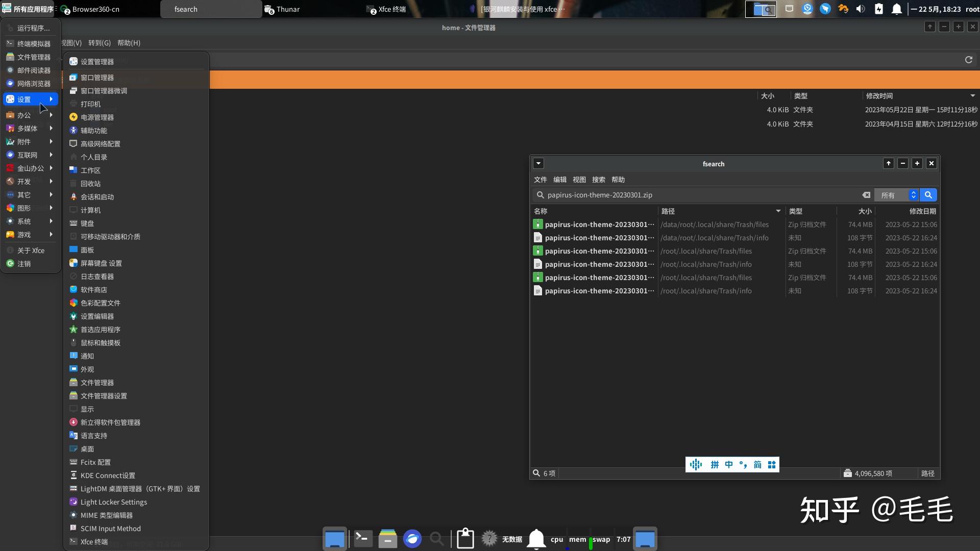Open 辅助功能 settings entry
This screenshot has height=551, width=980.
coord(136,131)
